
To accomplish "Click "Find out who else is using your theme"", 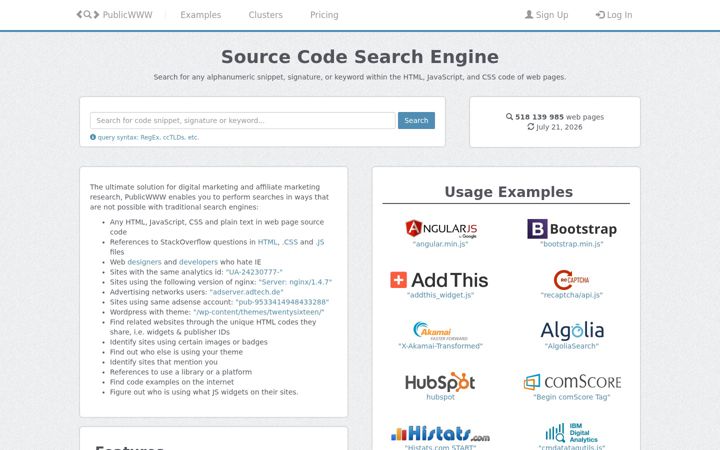I will coord(176,352).
